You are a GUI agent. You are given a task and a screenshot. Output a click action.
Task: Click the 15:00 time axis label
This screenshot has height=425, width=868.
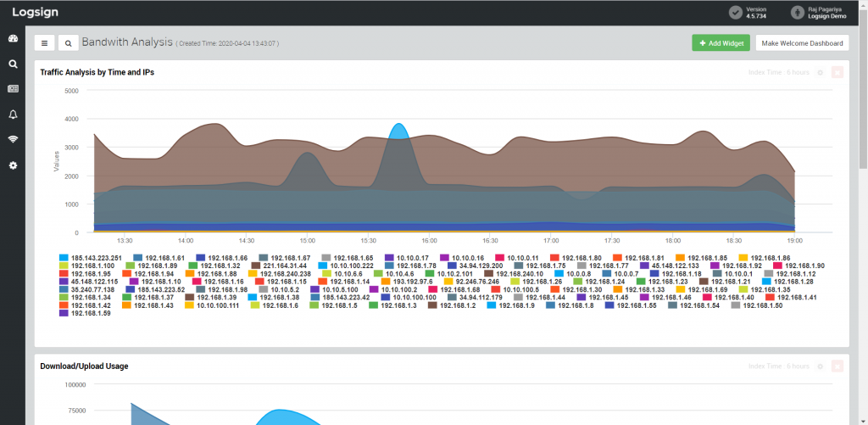[x=307, y=241]
